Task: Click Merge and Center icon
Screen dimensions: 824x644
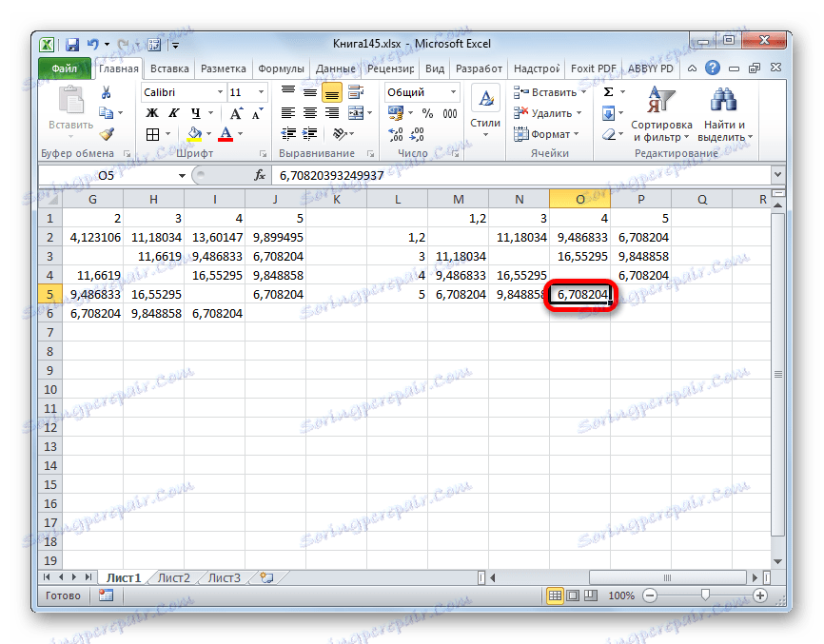Action: (x=356, y=113)
